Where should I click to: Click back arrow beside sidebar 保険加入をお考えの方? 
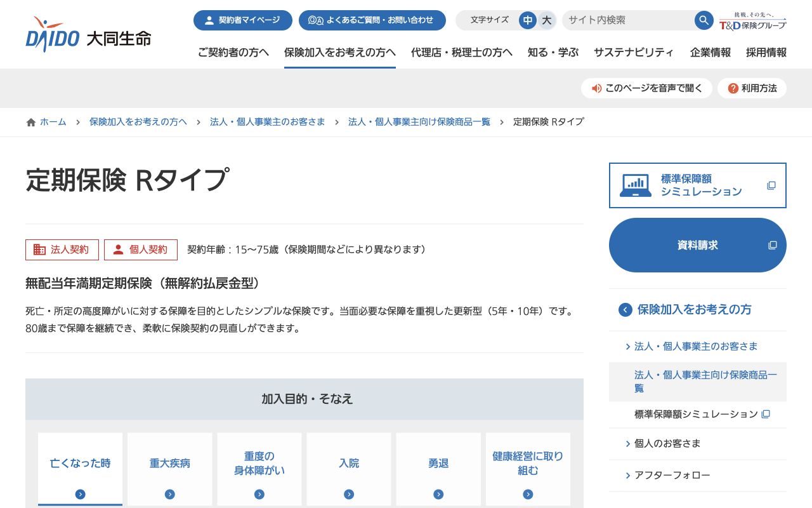coord(625,310)
